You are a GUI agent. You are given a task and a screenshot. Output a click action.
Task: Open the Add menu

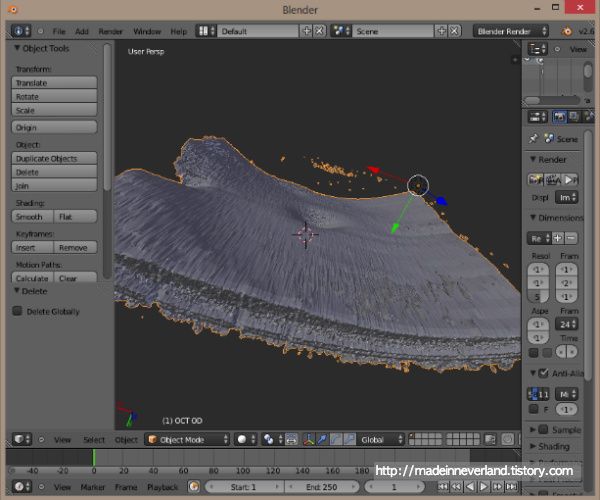82,31
